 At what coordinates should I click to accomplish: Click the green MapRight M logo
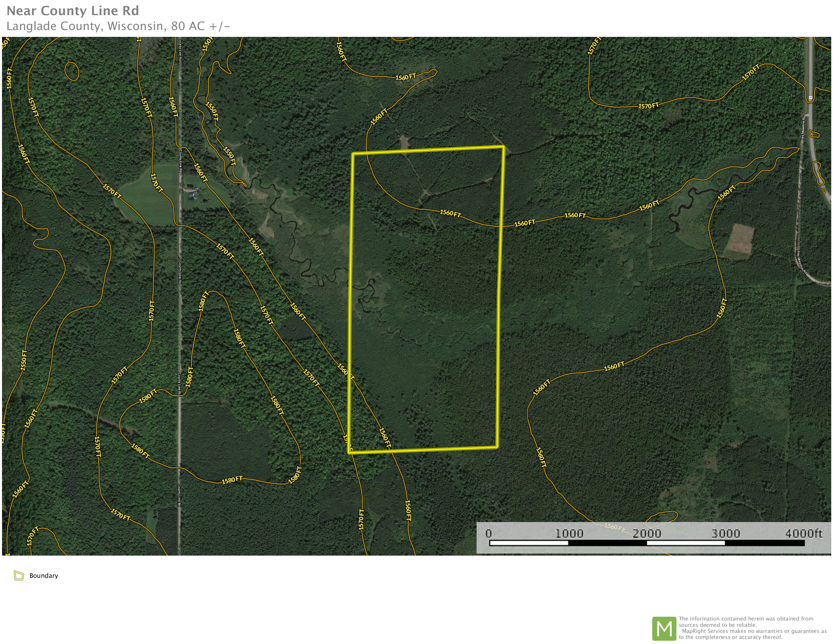[x=664, y=628]
